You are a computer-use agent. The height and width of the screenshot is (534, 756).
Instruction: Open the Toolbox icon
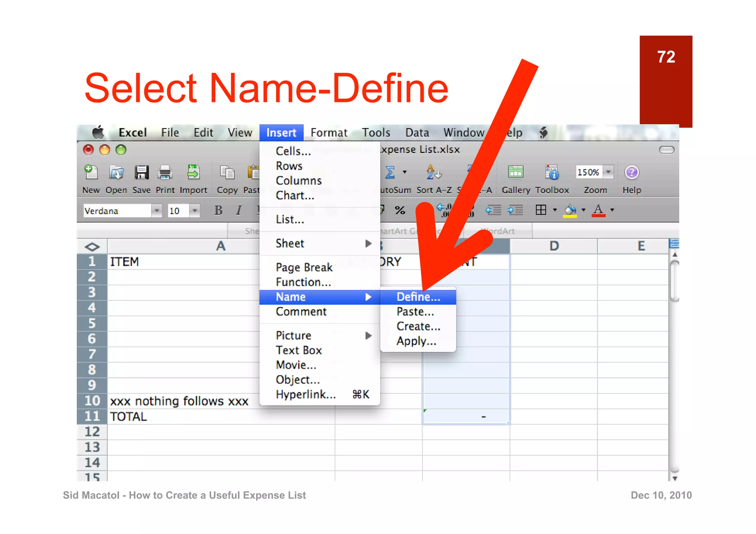point(552,172)
